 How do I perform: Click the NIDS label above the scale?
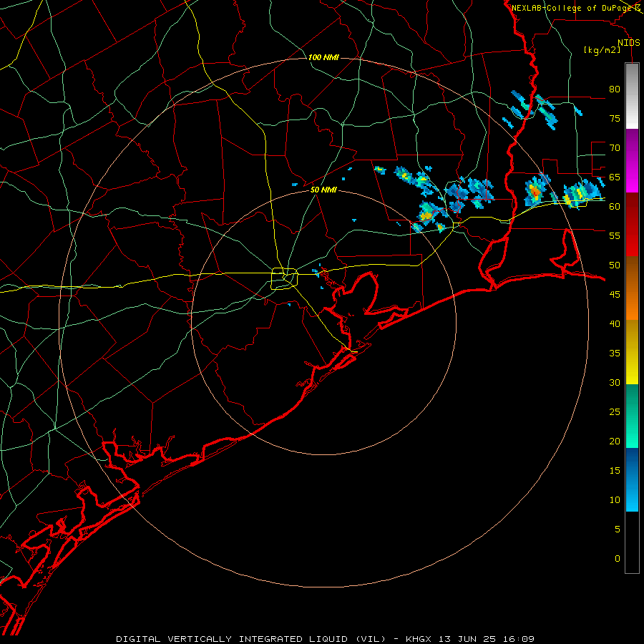coord(628,43)
